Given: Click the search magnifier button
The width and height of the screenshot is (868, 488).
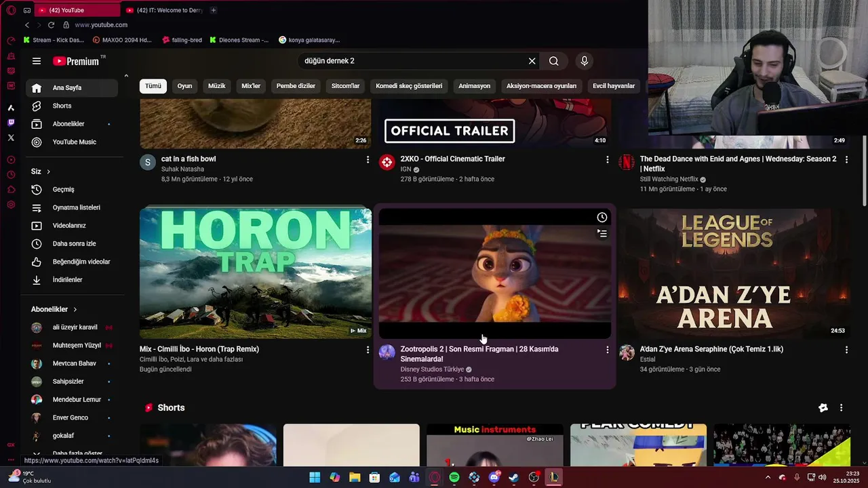Looking at the screenshot, I should pos(554,61).
